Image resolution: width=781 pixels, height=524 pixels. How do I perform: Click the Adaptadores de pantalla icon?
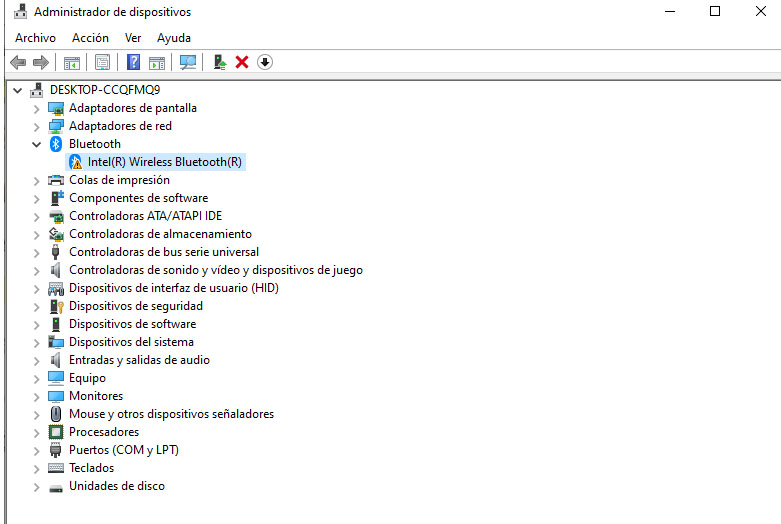(x=56, y=108)
